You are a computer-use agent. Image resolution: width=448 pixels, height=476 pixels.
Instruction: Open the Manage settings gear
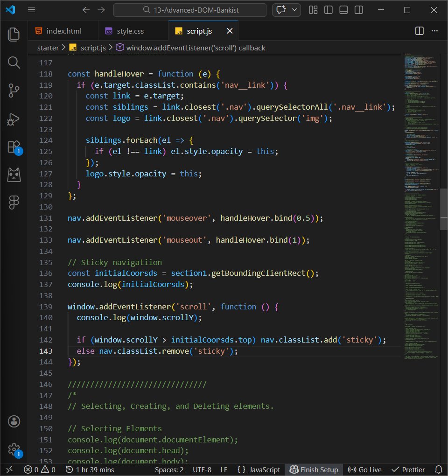[14, 449]
